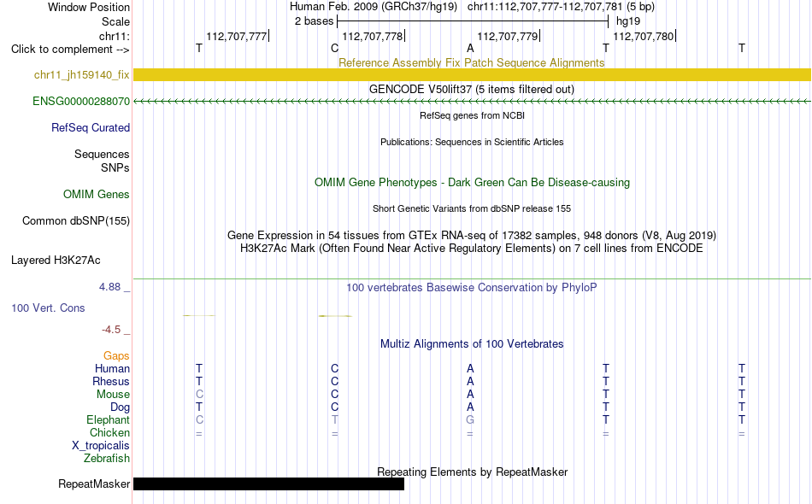812x504 pixels.
Task: Click the reference base A on the complement row
Action: click(470, 49)
